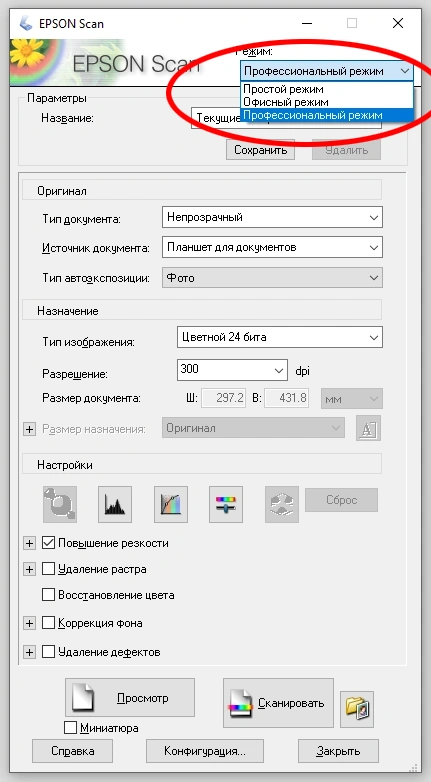Click the Название combo box field
The width and height of the screenshot is (431, 782).
[286, 119]
